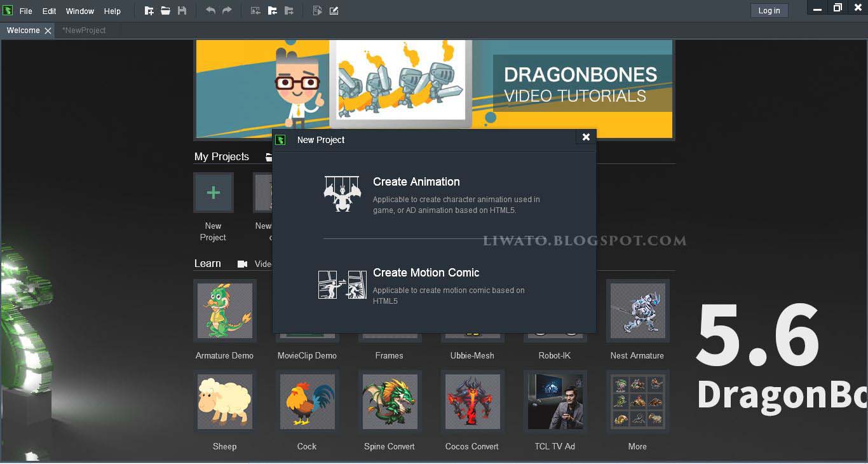Open the Window menu
The image size is (868, 464).
click(80, 11)
